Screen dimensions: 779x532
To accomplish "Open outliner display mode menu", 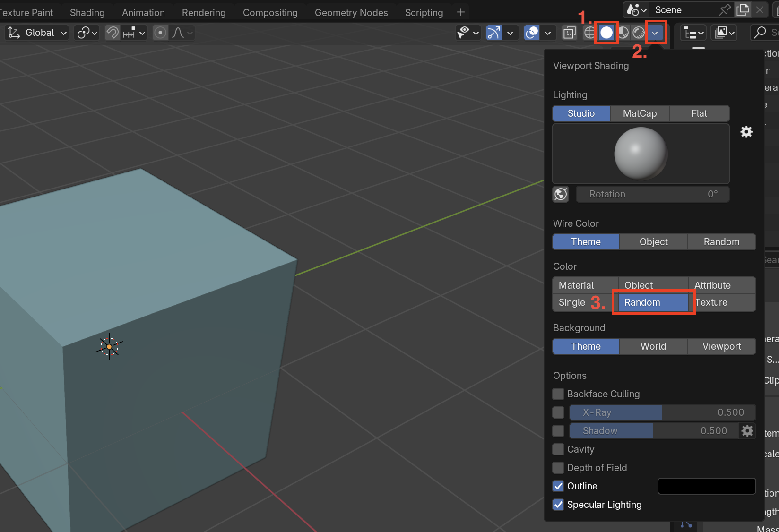I will (725, 33).
